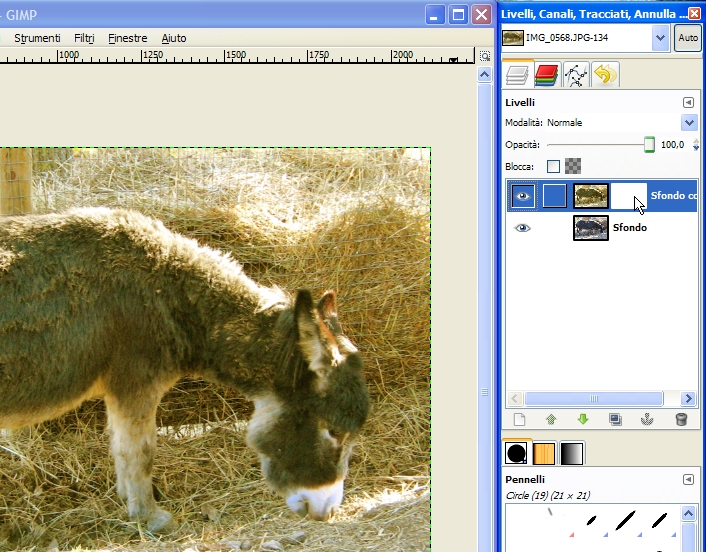Image resolution: width=706 pixels, height=552 pixels.
Task: Toggle visibility of the Sfondo copia layer
Action: [522, 196]
